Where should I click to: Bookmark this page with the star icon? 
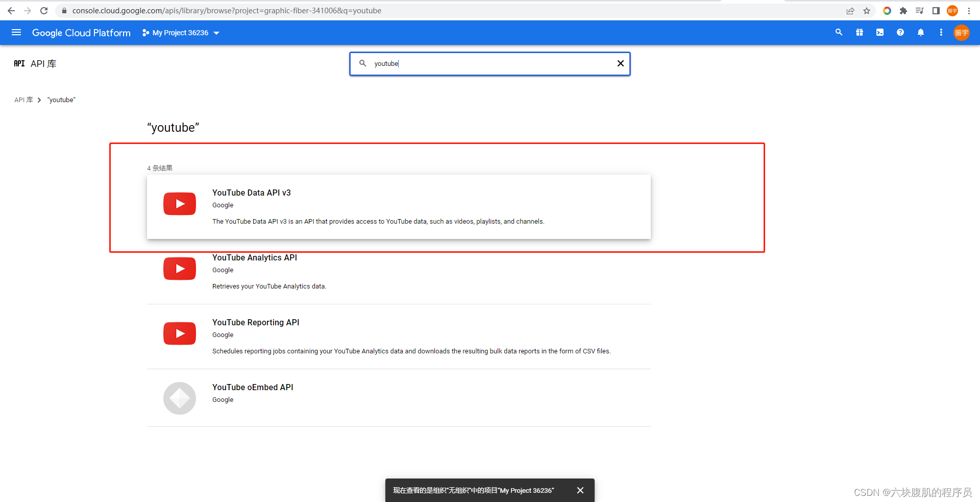(x=867, y=11)
